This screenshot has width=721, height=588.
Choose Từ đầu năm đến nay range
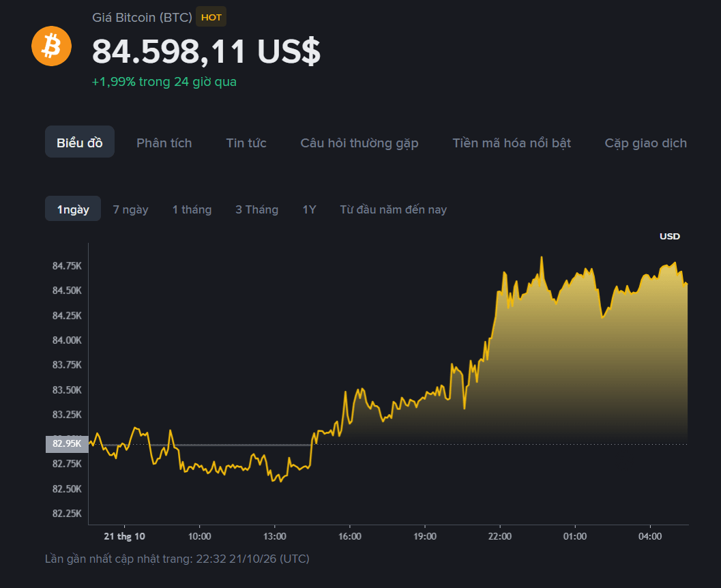pyautogui.click(x=393, y=209)
